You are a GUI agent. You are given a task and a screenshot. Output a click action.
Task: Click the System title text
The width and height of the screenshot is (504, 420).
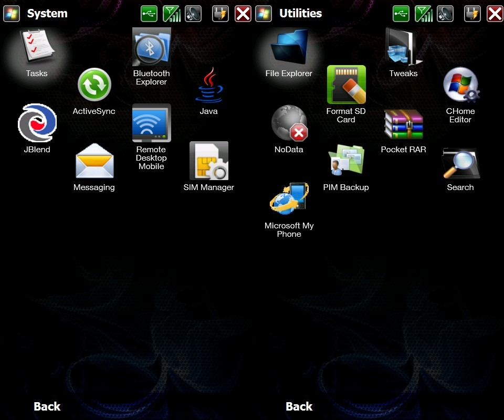pyautogui.click(x=47, y=14)
